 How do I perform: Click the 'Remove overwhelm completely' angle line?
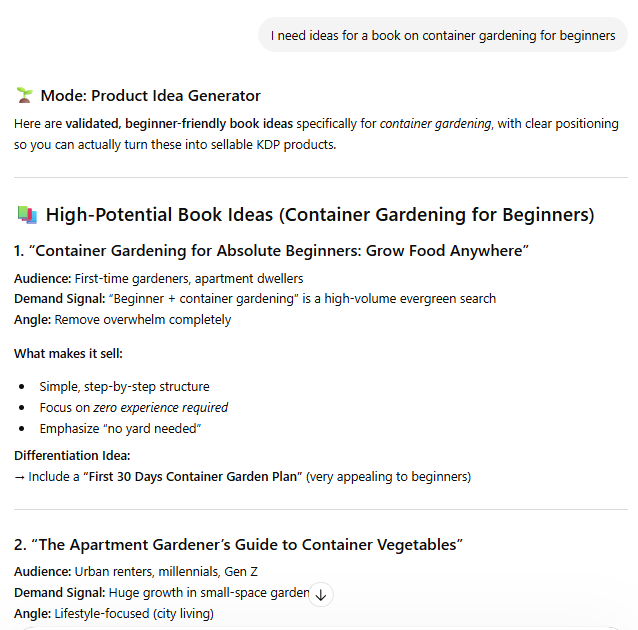pos(143,320)
